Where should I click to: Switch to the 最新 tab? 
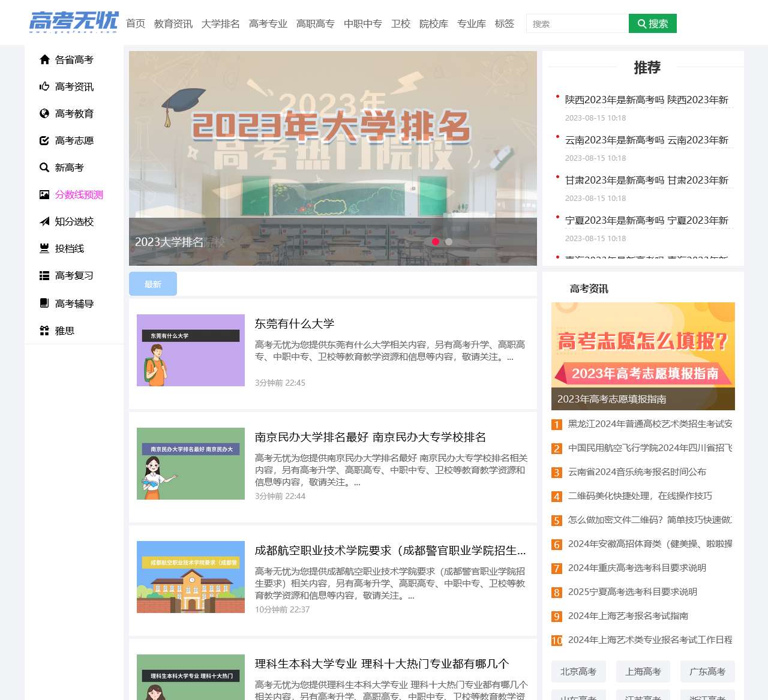(152, 283)
